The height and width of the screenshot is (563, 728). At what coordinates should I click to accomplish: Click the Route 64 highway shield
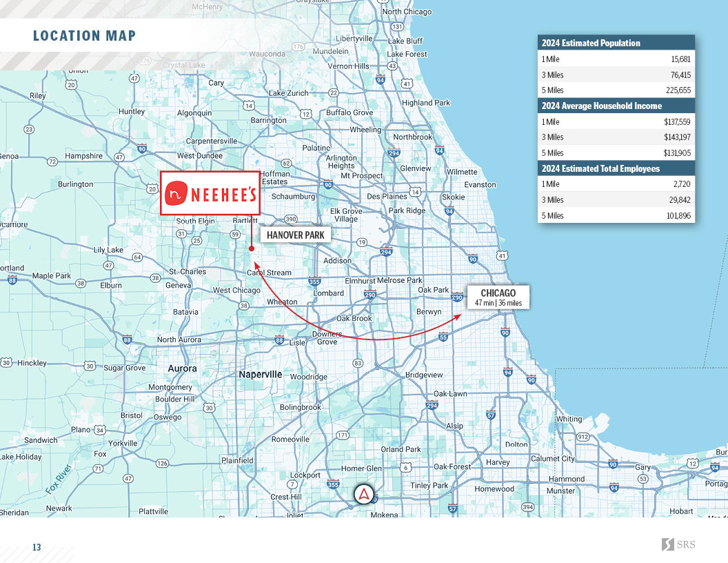tap(137, 257)
